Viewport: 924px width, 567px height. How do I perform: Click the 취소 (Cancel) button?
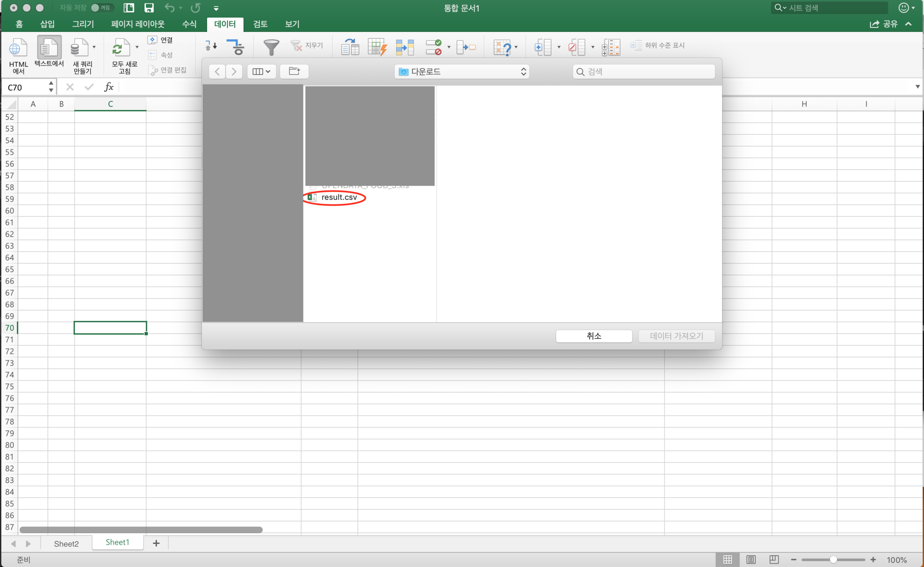tap(594, 336)
